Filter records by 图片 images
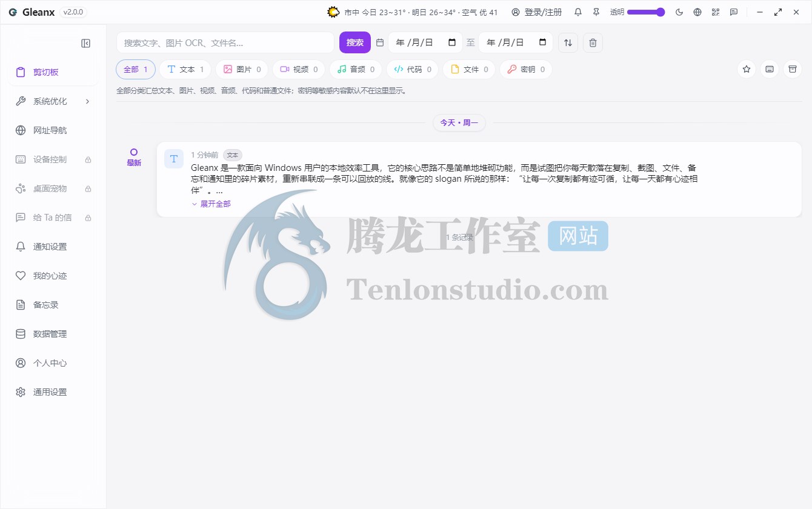Image resolution: width=812 pixels, height=509 pixels. pos(242,69)
